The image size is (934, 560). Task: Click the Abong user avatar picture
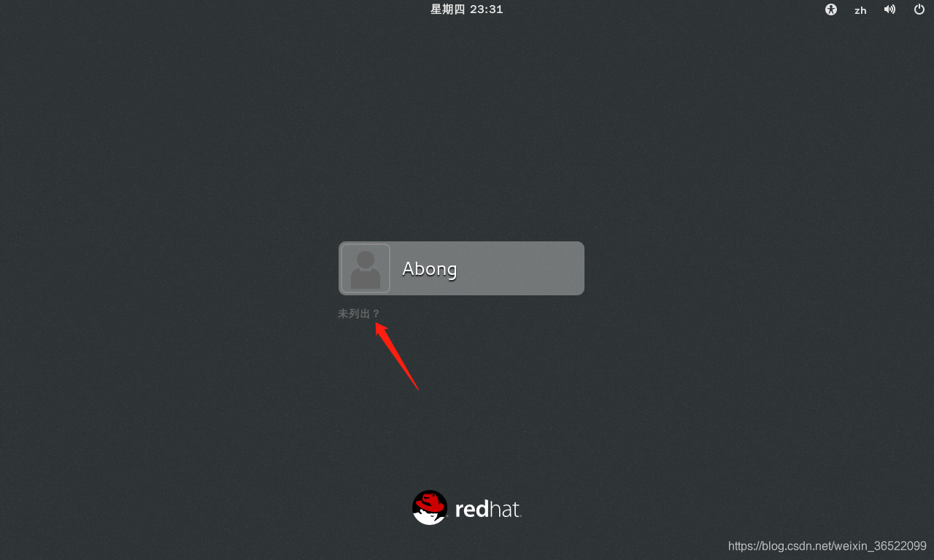(x=366, y=268)
